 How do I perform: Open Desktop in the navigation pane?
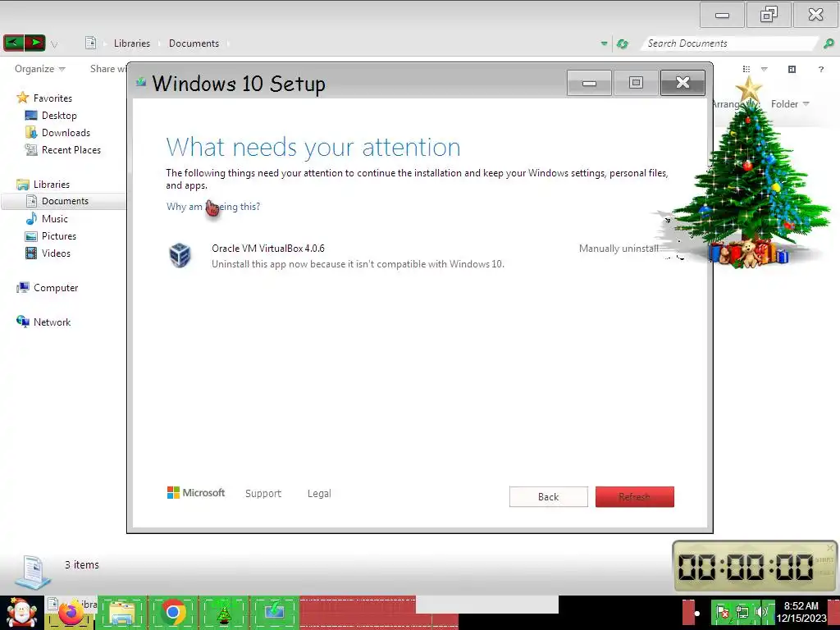(59, 115)
